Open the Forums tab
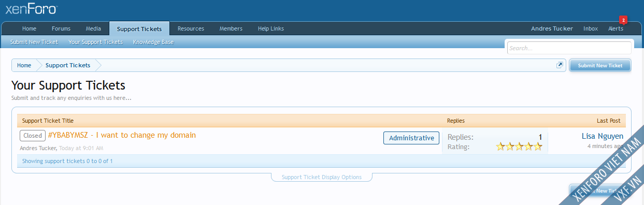This screenshot has height=205, width=644. (61, 28)
